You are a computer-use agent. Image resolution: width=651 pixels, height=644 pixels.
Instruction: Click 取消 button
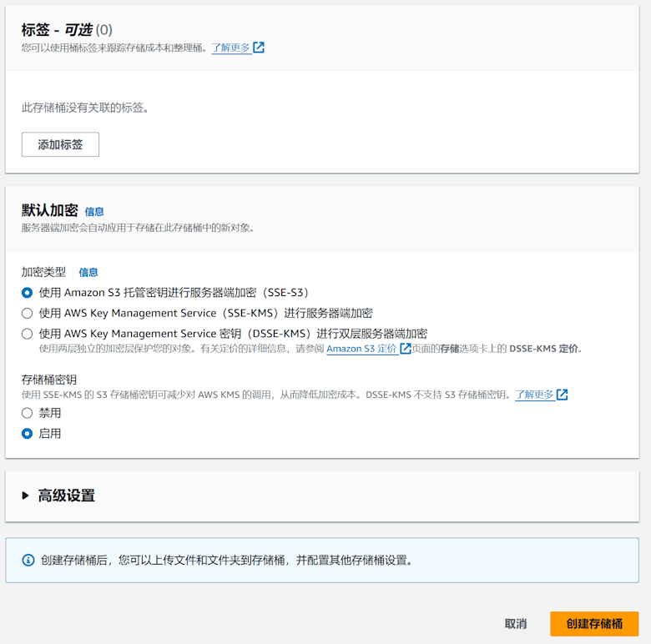[516, 624]
